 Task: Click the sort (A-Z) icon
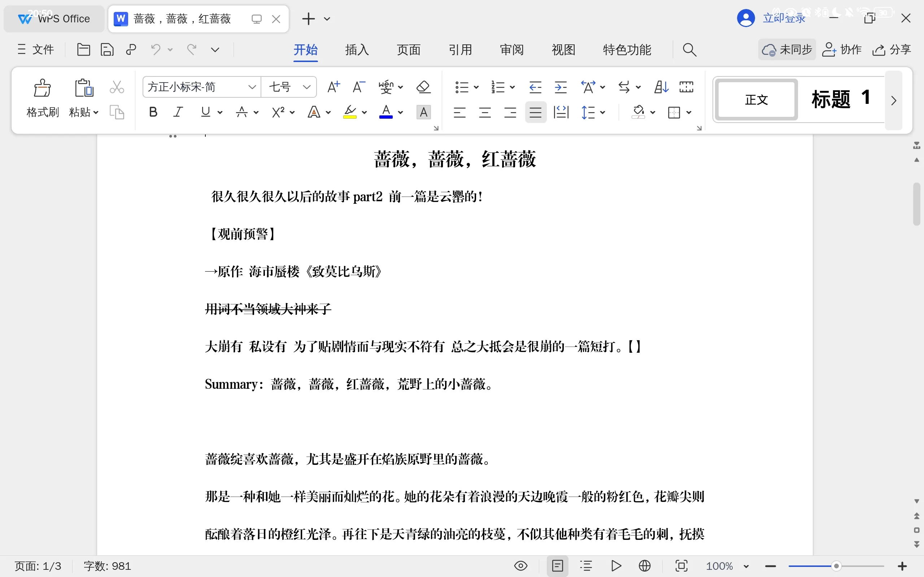tap(661, 87)
